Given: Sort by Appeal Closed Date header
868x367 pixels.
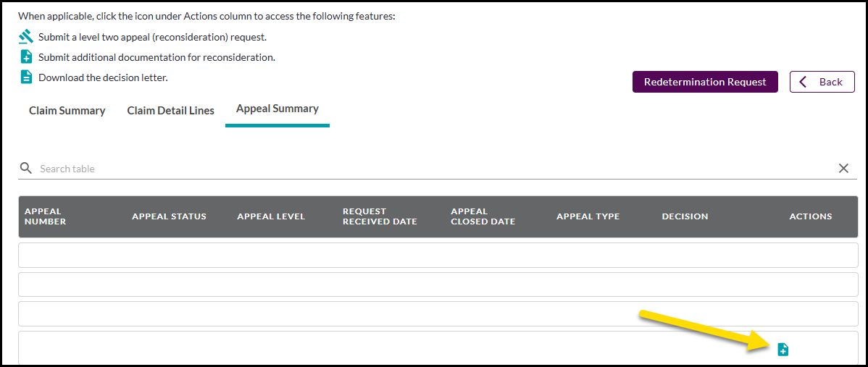Looking at the screenshot, I should pos(483,216).
